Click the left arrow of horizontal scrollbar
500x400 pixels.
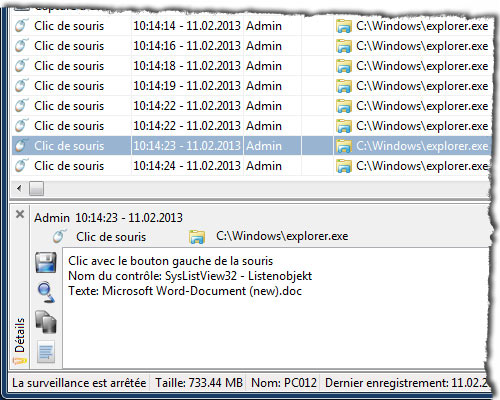point(19,189)
